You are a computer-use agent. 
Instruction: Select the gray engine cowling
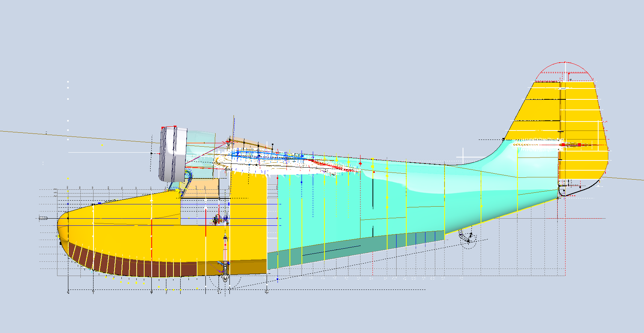point(172,154)
